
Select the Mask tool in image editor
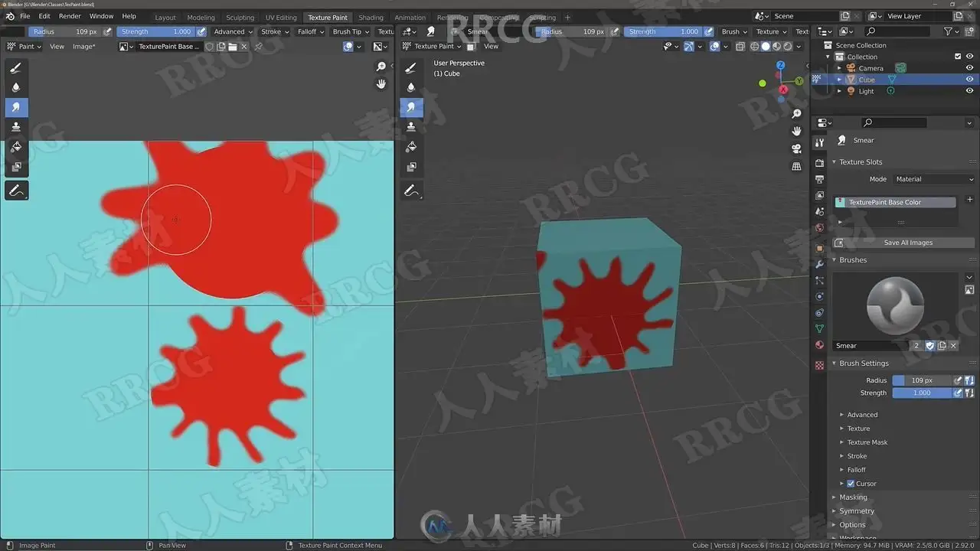pyautogui.click(x=16, y=166)
